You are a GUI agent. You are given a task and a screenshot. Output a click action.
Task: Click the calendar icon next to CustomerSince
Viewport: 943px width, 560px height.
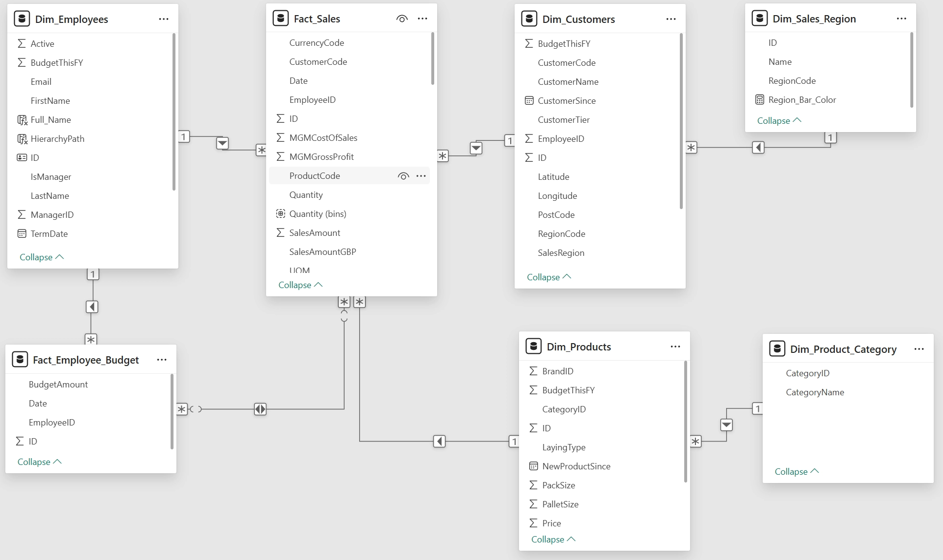(x=529, y=100)
